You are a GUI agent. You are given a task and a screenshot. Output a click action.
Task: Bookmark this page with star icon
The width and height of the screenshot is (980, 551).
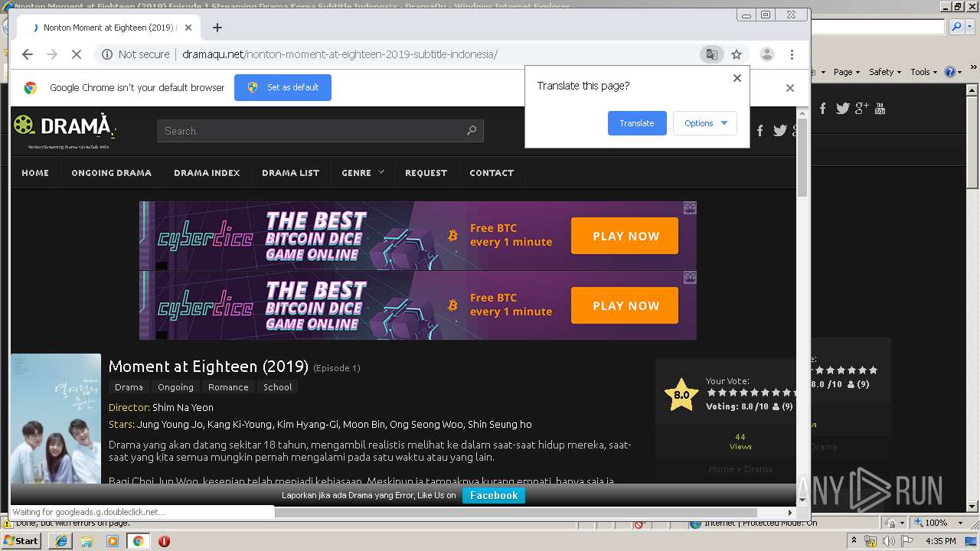coord(737,54)
